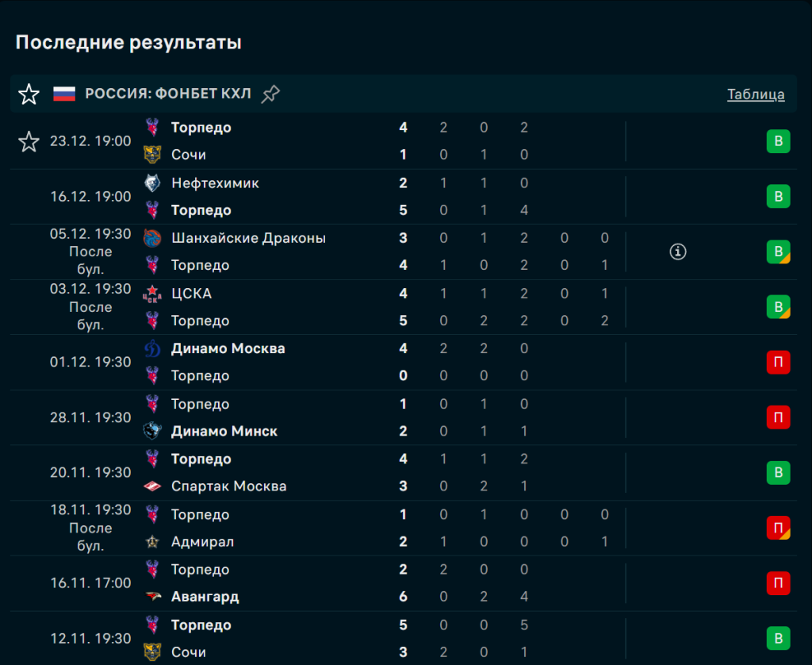
Task: Toggle favorite star for Россия Фонбет КХЛ league
Action: pos(29,94)
